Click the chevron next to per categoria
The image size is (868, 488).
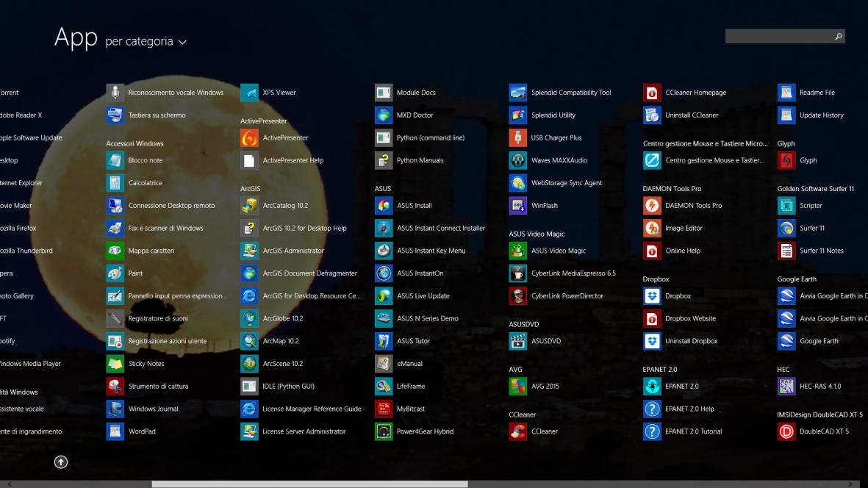click(x=182, y=43)
